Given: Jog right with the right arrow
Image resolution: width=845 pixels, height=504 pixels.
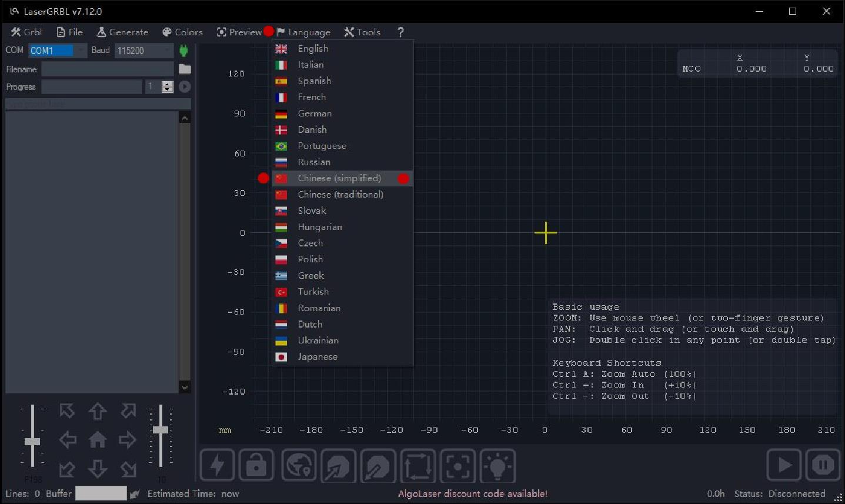Looking at the screenshot, I should click(x=128, y=439).
